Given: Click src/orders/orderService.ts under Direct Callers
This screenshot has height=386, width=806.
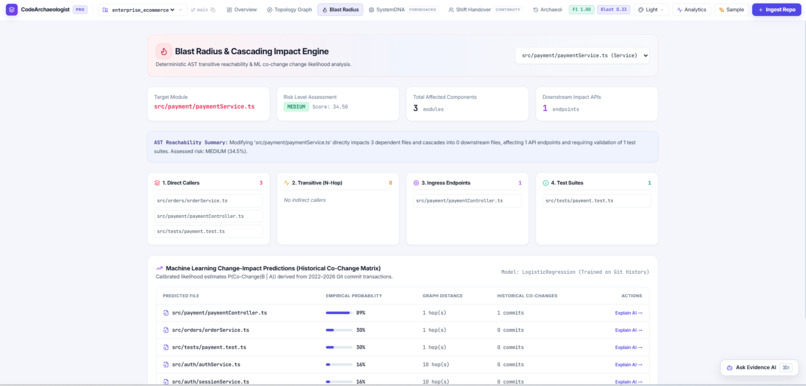Looking at the screenshot, I should (x=208, y=201).
